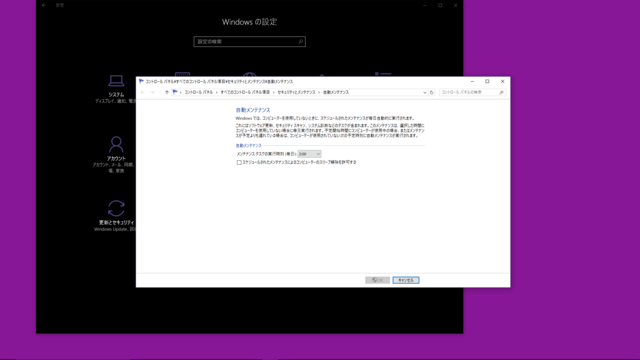Minimize the Settings window
This screenshot has width=640, height=360.
pos(425,5)
